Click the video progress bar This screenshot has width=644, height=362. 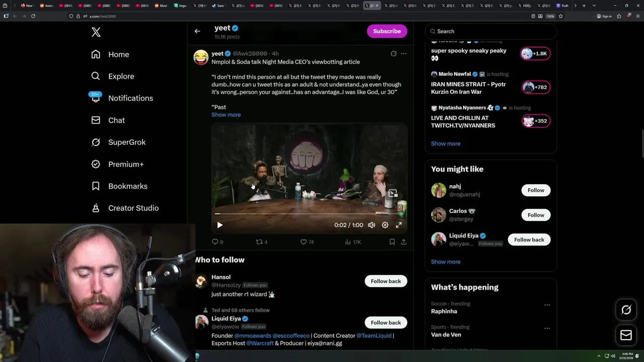coord(309,214)
